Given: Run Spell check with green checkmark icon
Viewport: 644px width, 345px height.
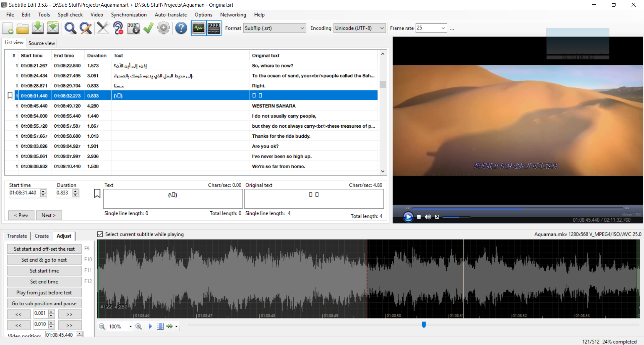Looking at the screenshot, I should (148, 28).
